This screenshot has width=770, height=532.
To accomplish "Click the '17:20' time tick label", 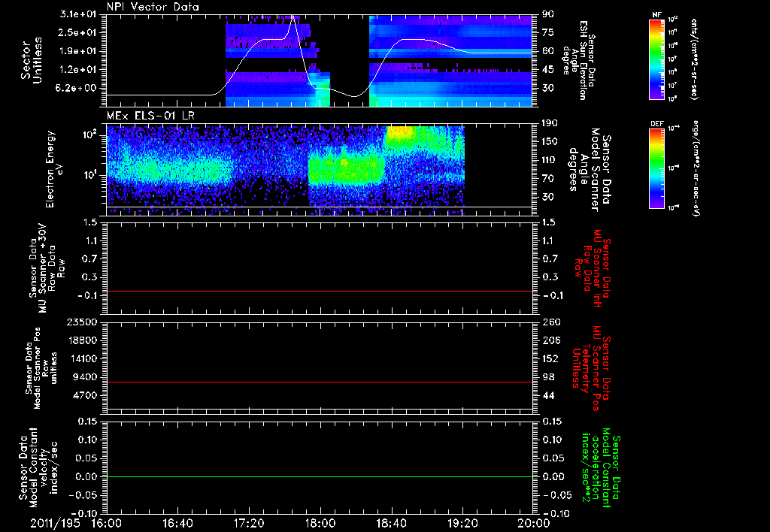I will 249,523.
